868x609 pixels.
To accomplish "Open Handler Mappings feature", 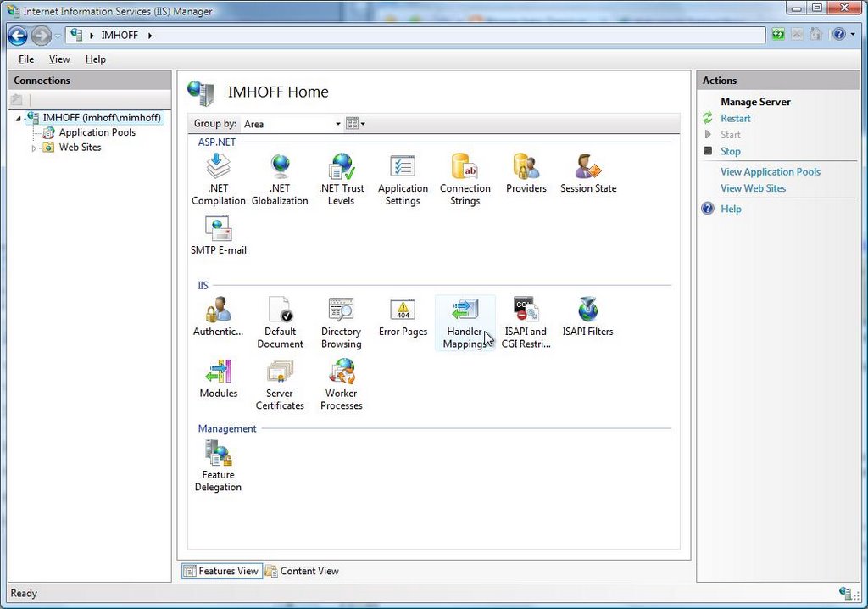I will pyautogui.click(x=465, y=322).
